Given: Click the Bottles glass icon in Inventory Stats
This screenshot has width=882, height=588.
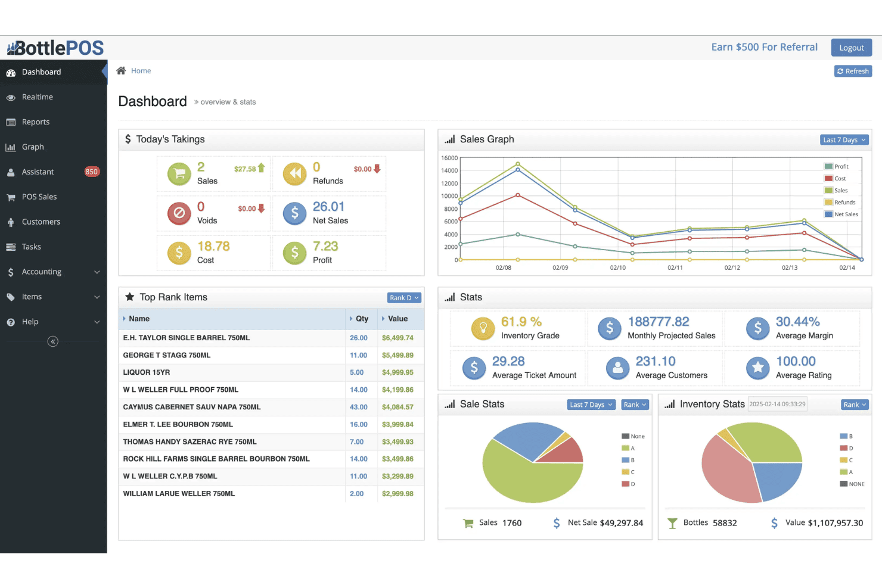Looking at the screenshot, I should (672, 523).
